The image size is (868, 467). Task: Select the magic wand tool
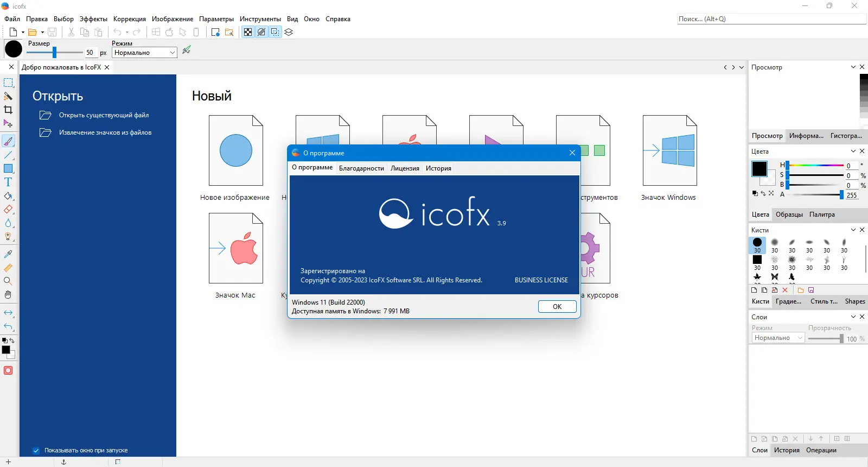point(8,96)
